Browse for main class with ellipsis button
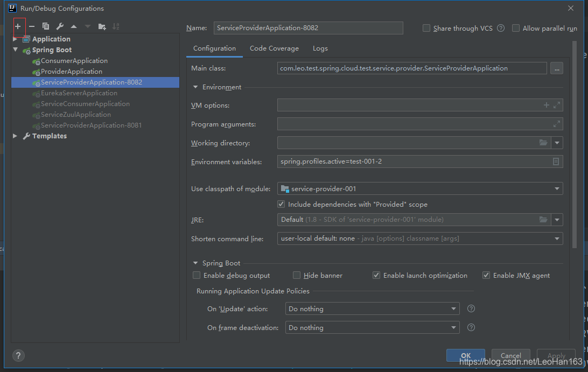 (x=557, y=68)
